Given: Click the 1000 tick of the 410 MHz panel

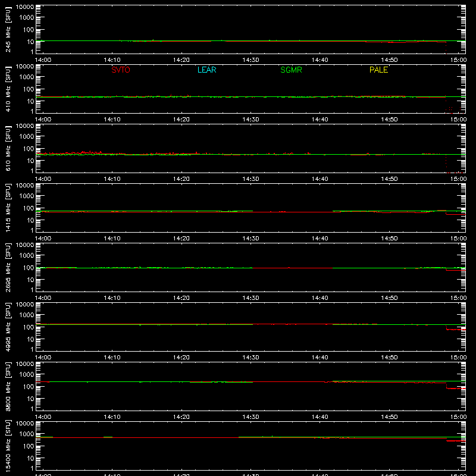Looking at the screenshot, I should coord(27,77).
